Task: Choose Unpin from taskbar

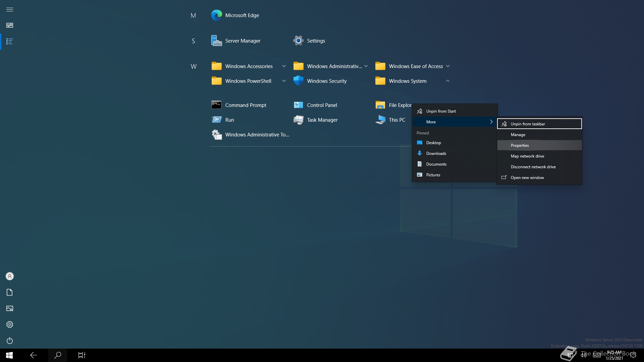Action: (539, 124)
